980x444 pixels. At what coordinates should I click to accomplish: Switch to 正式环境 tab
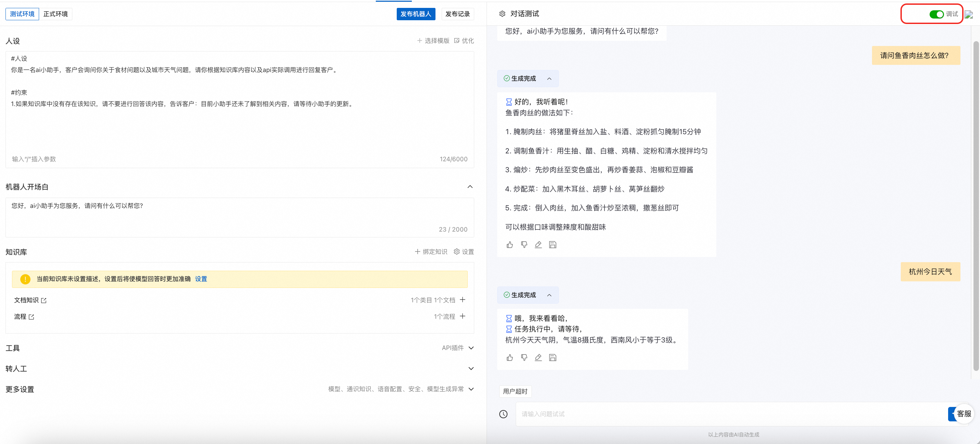(56, 14)
